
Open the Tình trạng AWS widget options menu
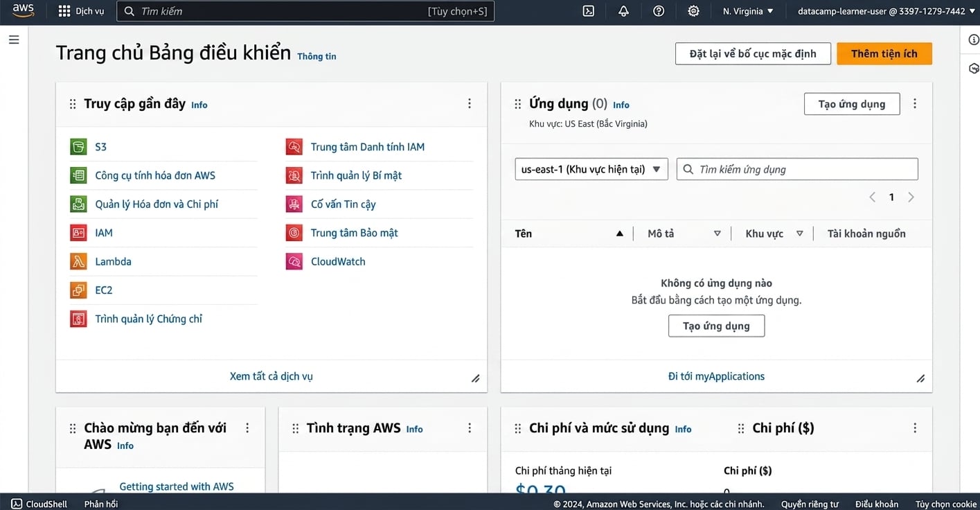pyautogui.click(x=470, y=428)
